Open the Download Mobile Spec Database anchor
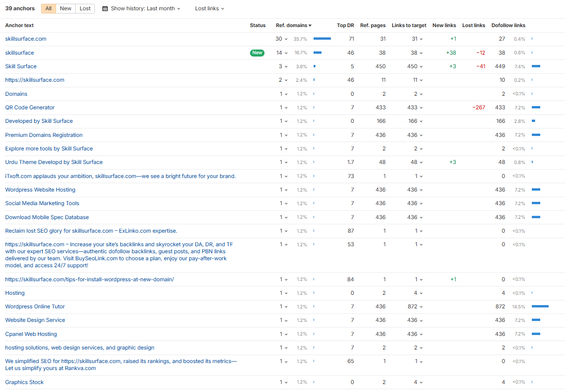Screen dimensions: 565x392 47,217
